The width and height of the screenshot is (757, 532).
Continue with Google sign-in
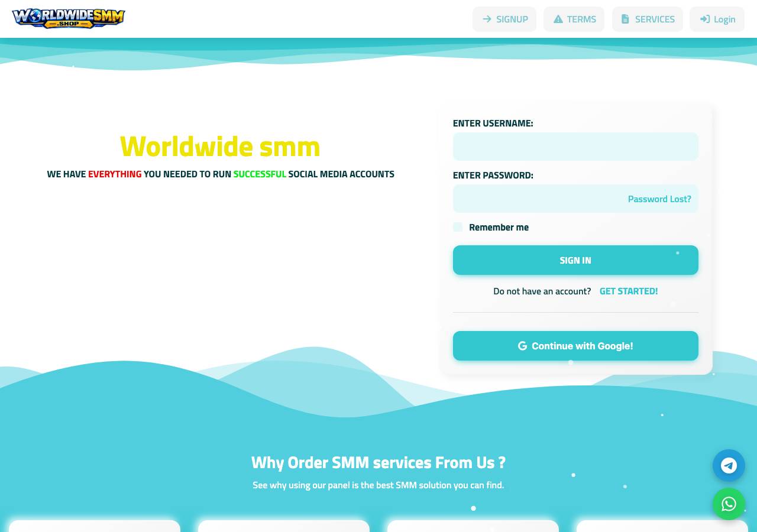click(x=575, y=346)
